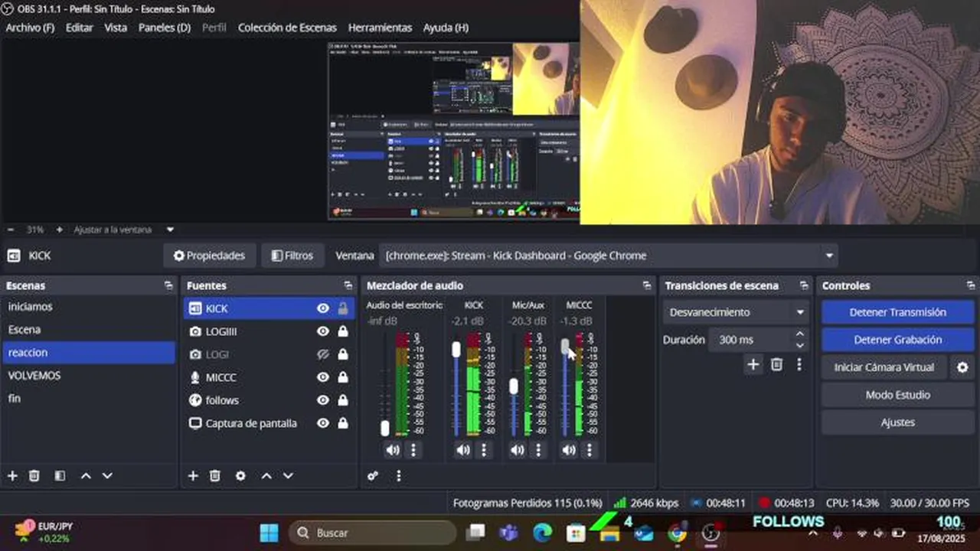The image size is (980, 551).
Task: Select the VOLVEMOS scene
Action: (x=88, y=376)
